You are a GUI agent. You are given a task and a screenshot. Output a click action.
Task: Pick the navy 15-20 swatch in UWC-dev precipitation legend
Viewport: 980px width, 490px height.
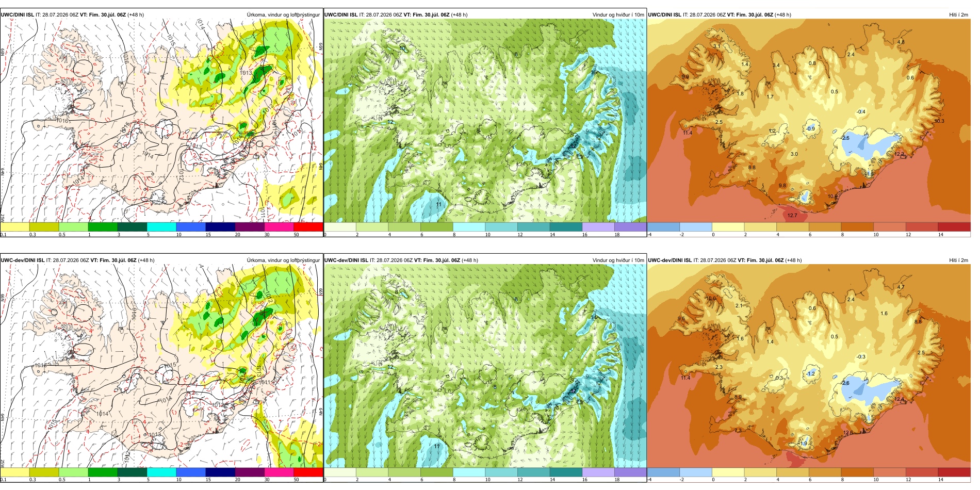pos(220,472)
